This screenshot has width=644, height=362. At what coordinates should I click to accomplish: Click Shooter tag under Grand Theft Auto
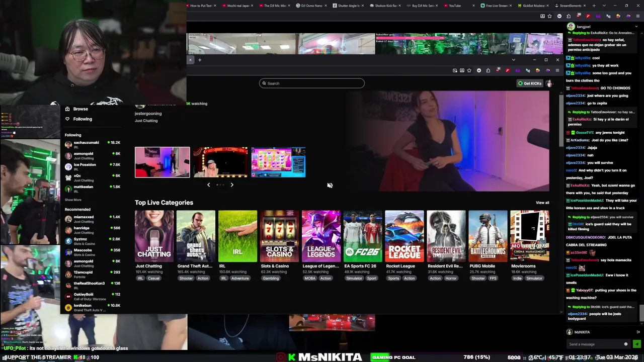(186, 278)
